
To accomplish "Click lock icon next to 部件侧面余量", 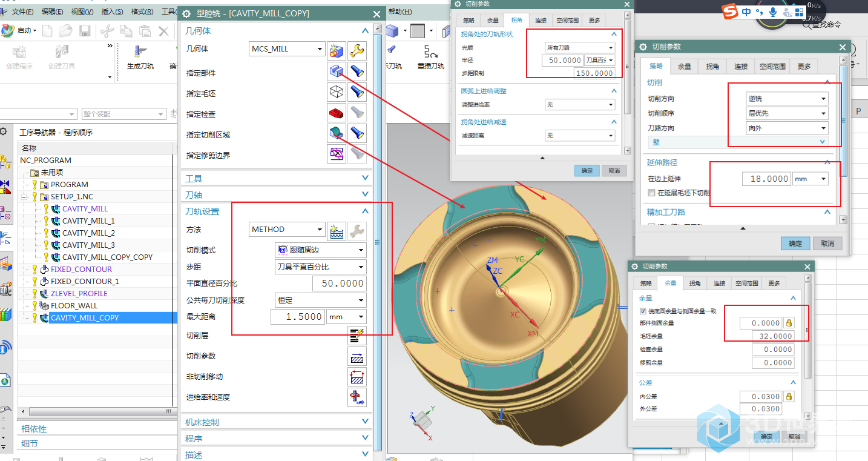I will [x=789, y=323].
